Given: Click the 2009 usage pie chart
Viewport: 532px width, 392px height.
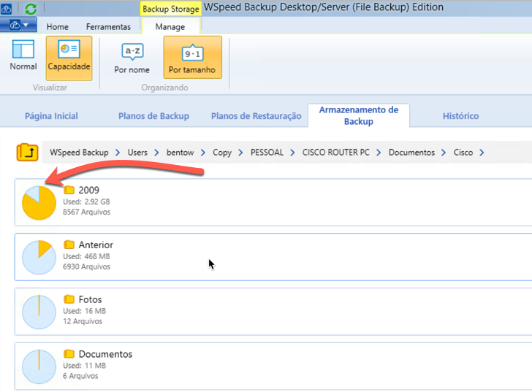Looking at the screenshot, I should pyautogui.click(x=39, y=203).
